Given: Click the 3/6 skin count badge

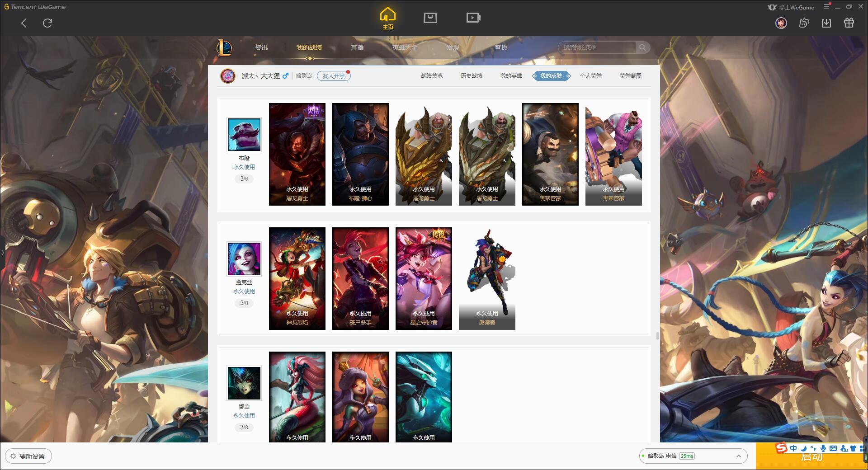Looking at the screenshot, I should tap(244, 179).
